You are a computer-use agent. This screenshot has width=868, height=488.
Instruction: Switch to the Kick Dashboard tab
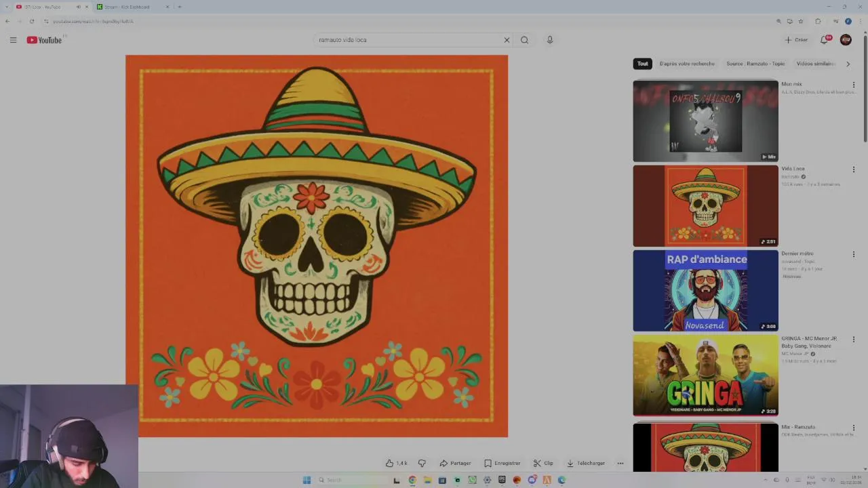click(132, 7)
